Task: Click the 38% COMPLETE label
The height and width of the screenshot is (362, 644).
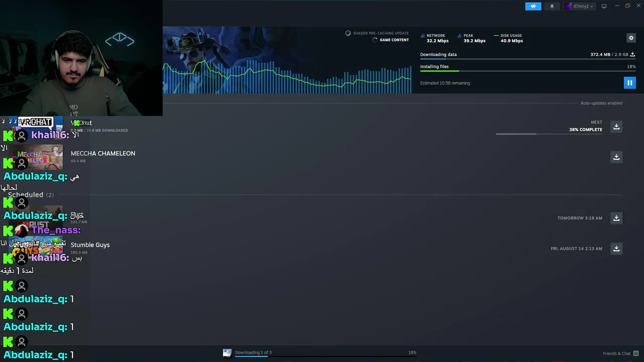Action: pos(586,130)
